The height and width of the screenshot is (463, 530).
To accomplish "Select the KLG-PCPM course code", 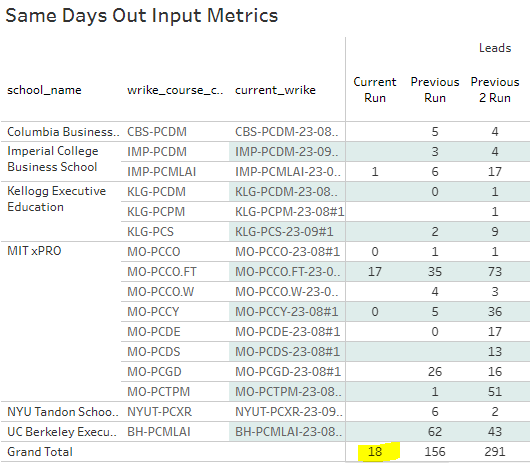I will tap(156, 212).
